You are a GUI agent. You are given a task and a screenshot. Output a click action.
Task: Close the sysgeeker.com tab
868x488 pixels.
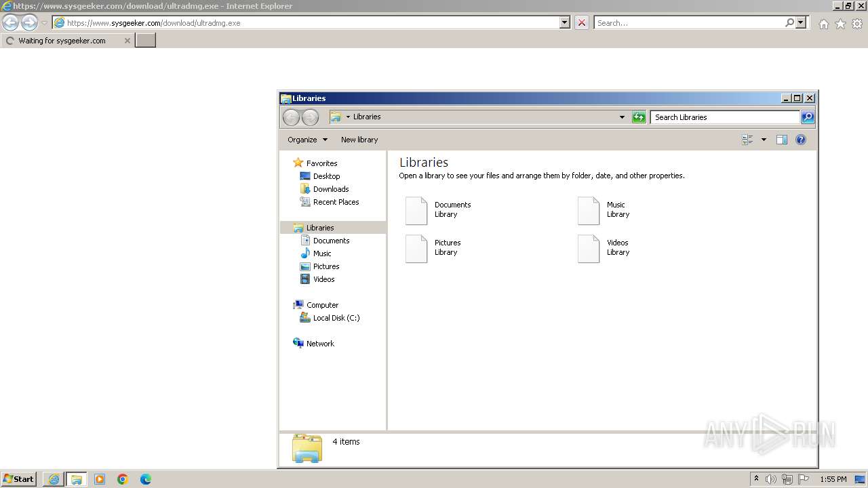[127, 41]
